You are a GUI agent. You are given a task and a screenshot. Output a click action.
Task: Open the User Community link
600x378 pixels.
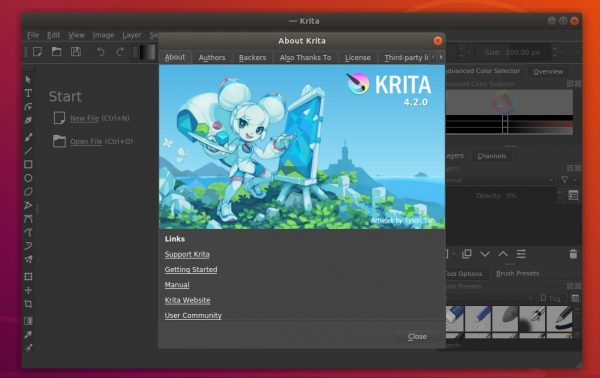pos(193,316)
